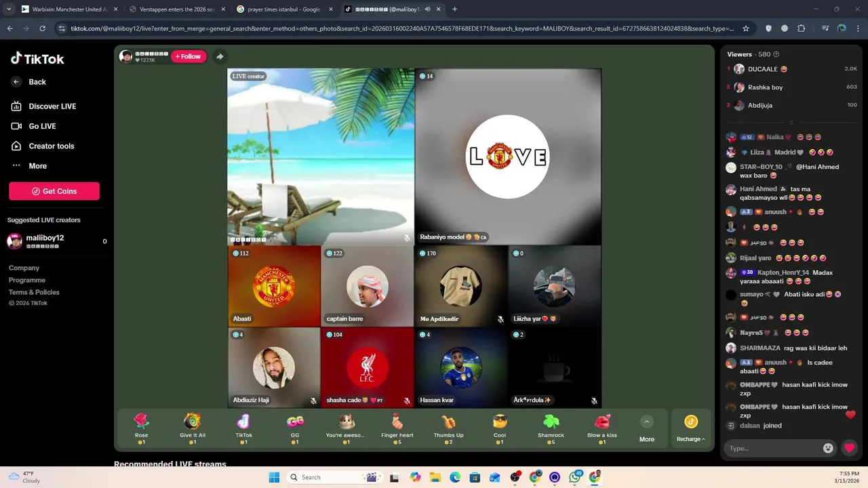Send the Shamrock gift
Image resolution: width=868 pixels, height=488 pixels.
click(x=551, y=428)
